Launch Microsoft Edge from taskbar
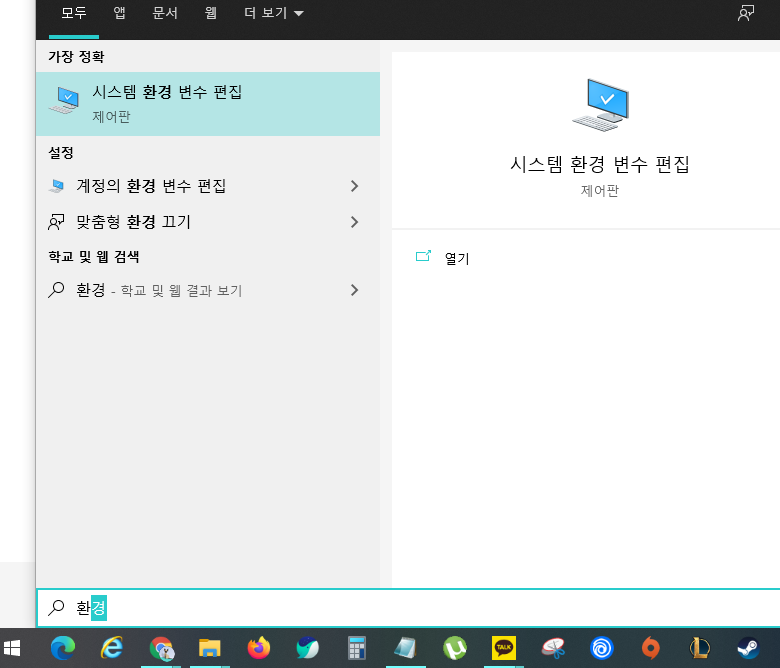780x668 pixels. point(63,648)
